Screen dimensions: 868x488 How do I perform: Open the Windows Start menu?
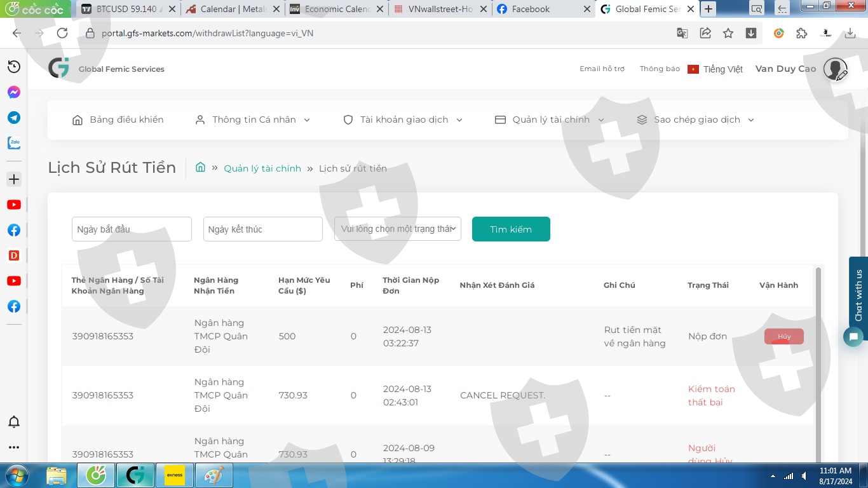16,475
